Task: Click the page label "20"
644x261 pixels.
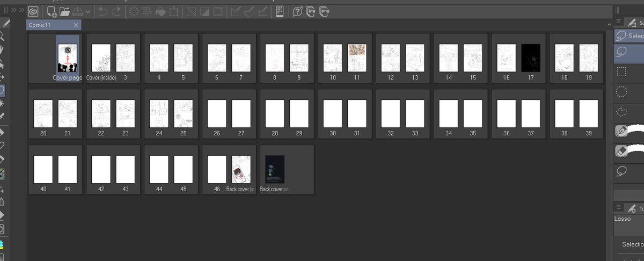Action: click(x=43, y=133)
